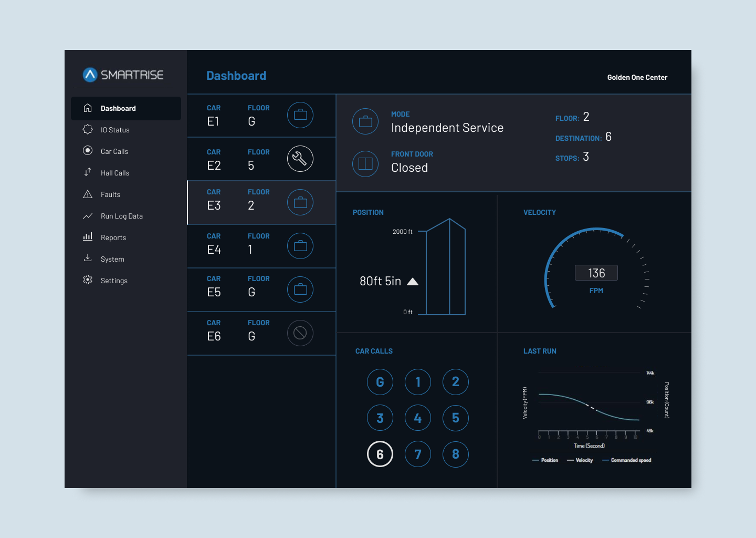Toggle car call for floor G

tap(380, 382)
